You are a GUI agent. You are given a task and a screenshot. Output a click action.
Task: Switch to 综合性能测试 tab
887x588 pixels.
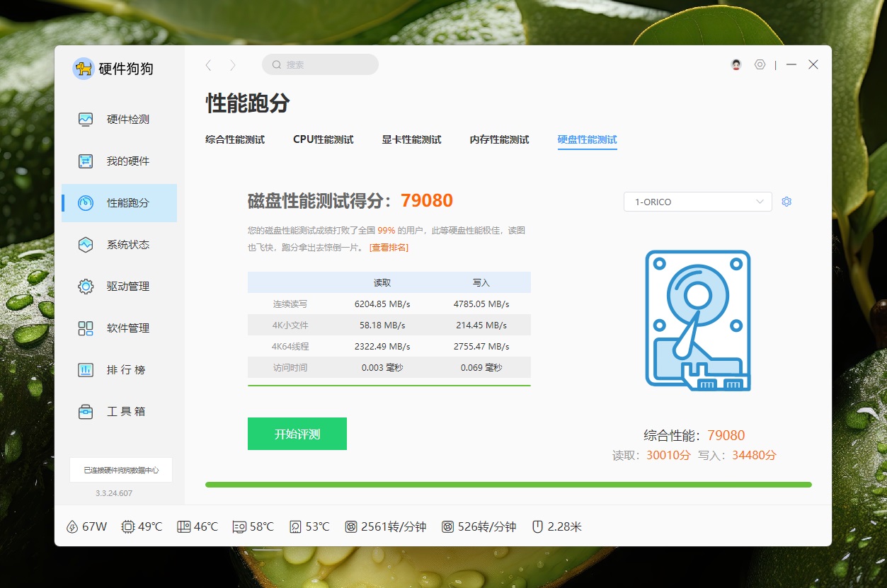235,139
